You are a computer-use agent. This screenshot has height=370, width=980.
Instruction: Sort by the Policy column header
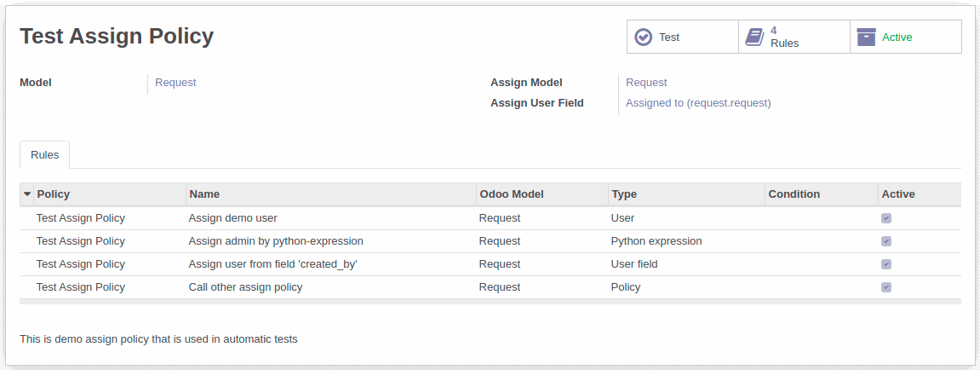[x=110, y=194]
